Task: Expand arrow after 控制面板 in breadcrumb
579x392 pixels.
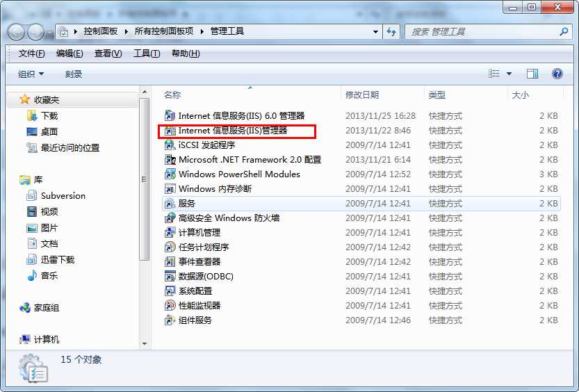Action: (127, 32)
